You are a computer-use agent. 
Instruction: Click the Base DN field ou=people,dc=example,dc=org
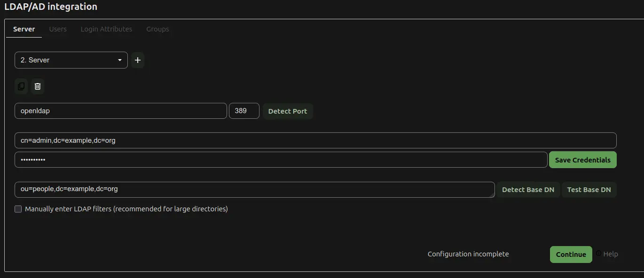254,189
